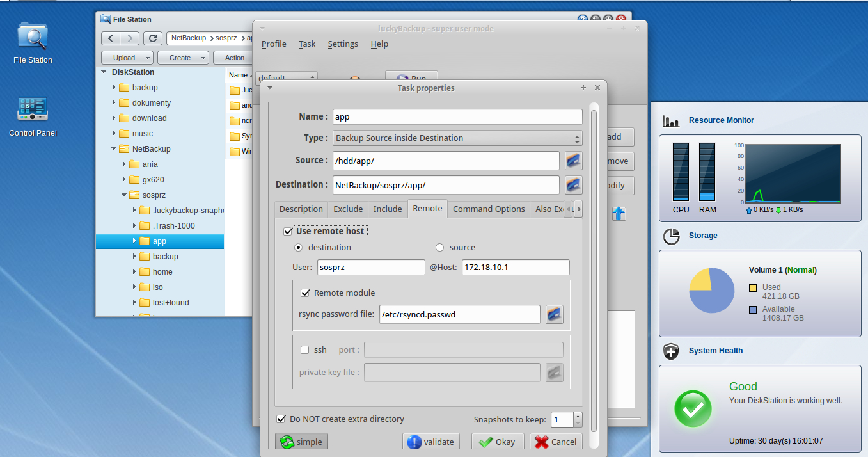This screenshot has height=457, width=868.
Task: Click the Volume 1 storage pie chart
Action: (711, 290)
